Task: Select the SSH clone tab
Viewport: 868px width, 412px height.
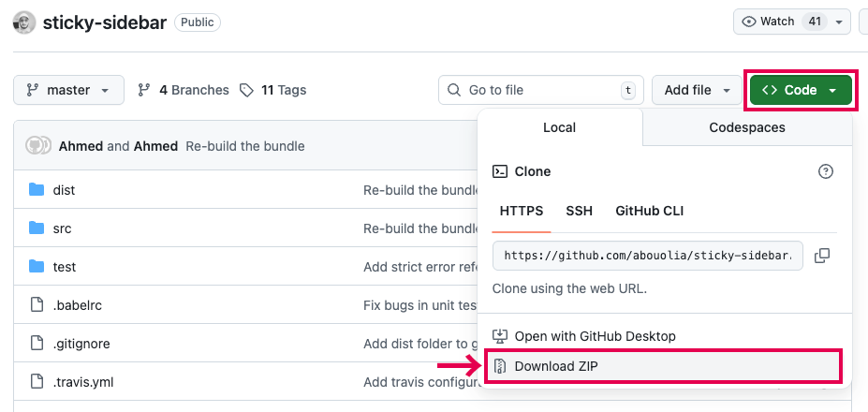Action: [579, 211]
